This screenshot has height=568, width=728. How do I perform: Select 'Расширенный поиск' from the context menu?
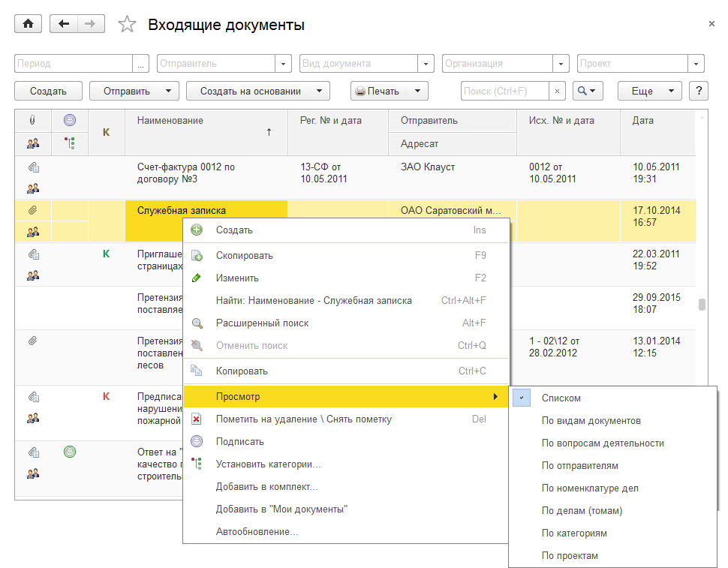coord(262,323)
